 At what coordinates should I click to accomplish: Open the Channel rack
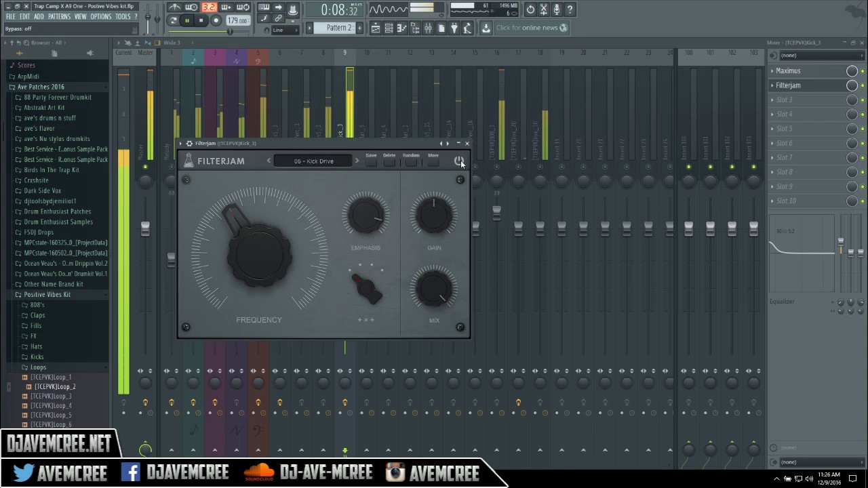pyautogui.click(x=389, y=28)
